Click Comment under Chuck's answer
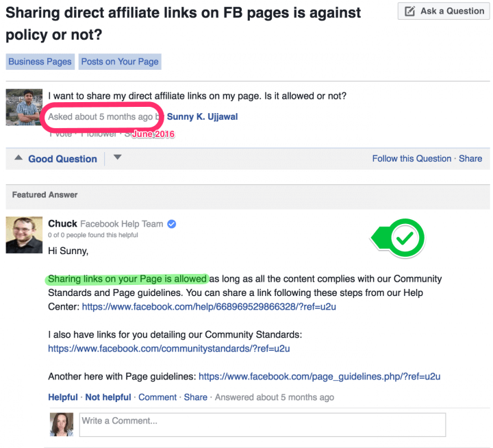The width and height of the screenshot is (493, 448). pyautogui.click(x=157, y=397)
